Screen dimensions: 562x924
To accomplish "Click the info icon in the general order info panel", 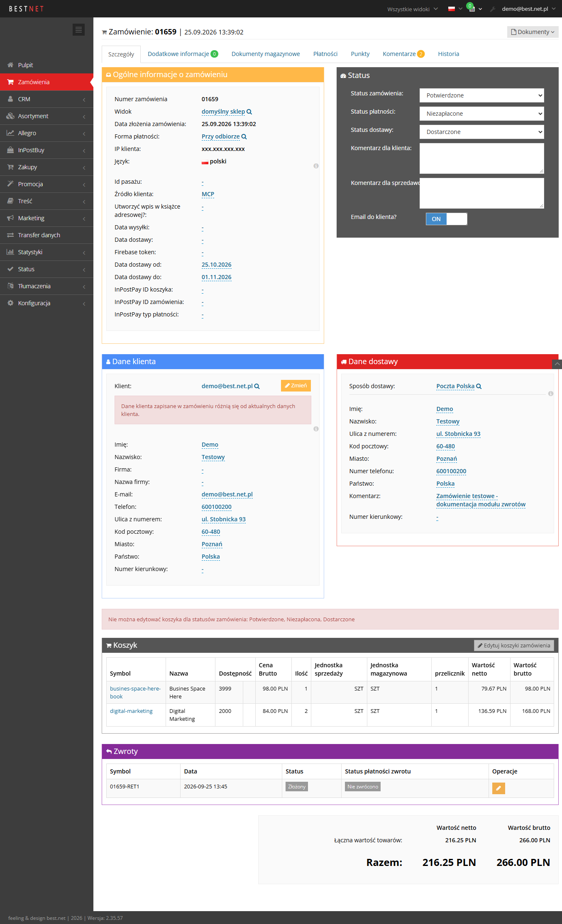I will point(316,166).
